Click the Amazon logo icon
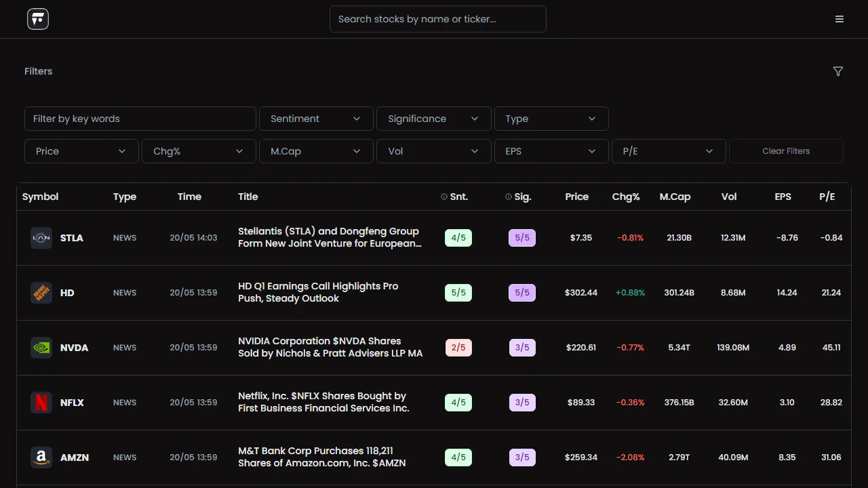Viewport: 868px width, 488px height. 41,457
